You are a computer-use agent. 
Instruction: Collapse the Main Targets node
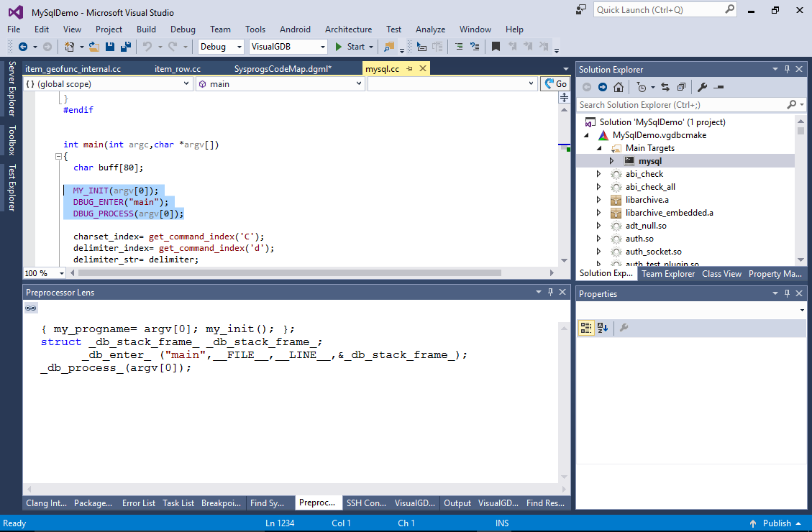point(598,148)
